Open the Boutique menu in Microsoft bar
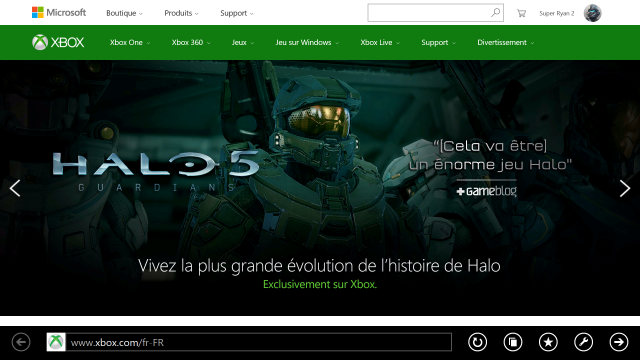 tap(124, 13)
